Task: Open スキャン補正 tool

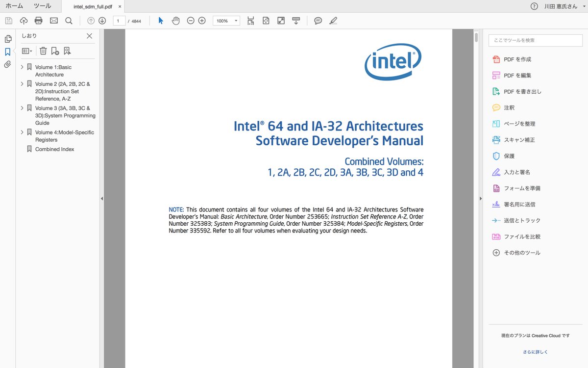Action: (514, 140)
